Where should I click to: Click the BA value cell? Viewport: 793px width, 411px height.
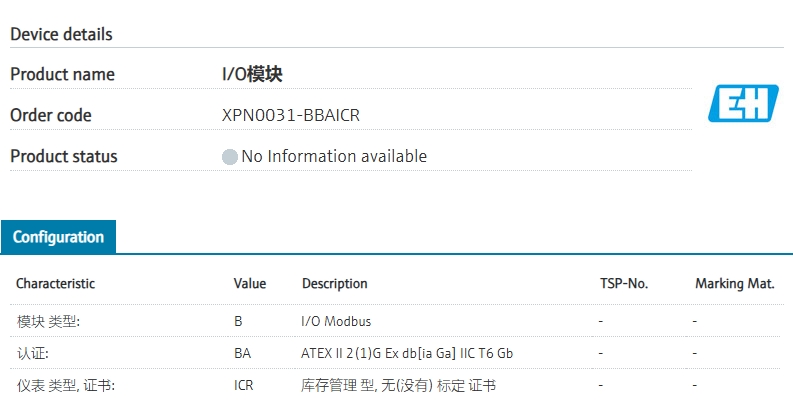click(x=242, y=353)
